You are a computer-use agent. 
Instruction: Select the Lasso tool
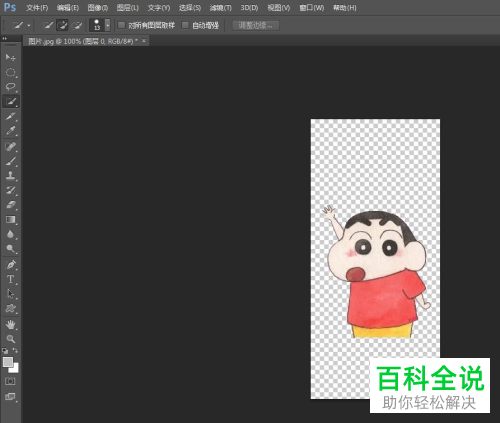pyautogui.click(x=10, y=87)
